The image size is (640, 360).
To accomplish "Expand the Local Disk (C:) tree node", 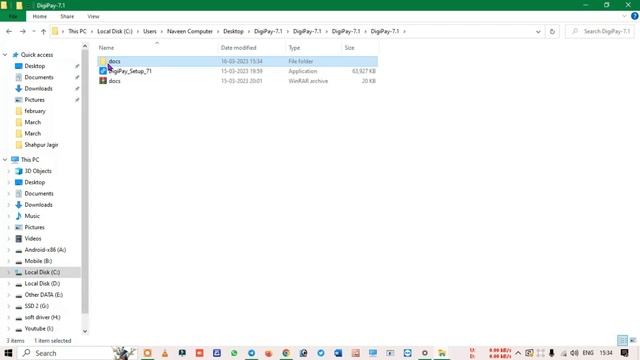I will point(9,272).
